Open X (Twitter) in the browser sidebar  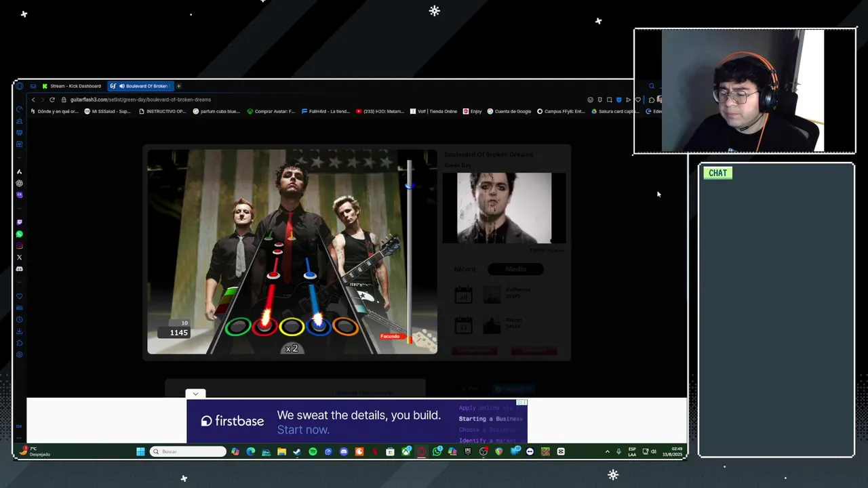point(19,257)
